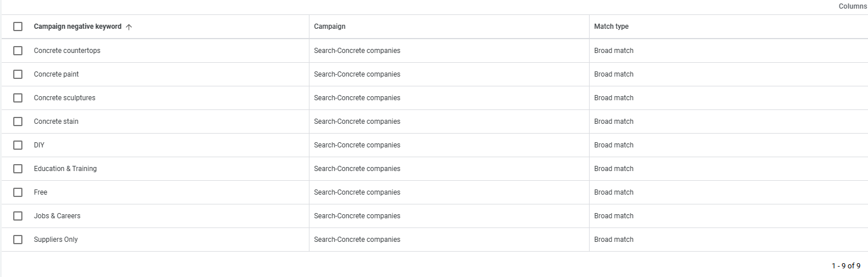Image resolution: width=868 pixels, height=277 pixels.
Task: Check the DIY keyword checkbox
Action: pos(18,145)
